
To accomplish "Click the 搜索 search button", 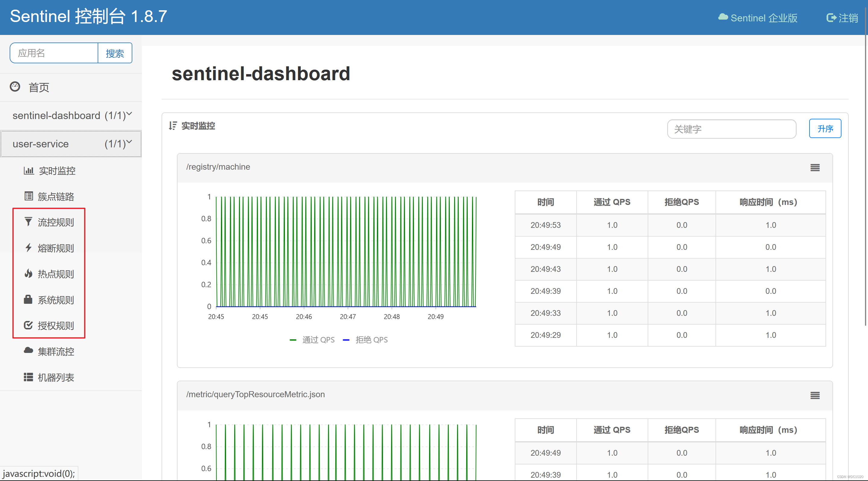I will [x=115, y=53].
